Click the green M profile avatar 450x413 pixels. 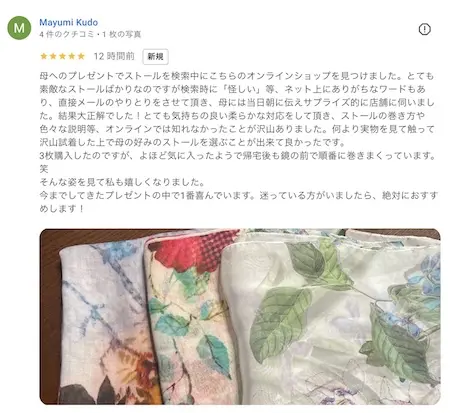click(x=19, y=28)
